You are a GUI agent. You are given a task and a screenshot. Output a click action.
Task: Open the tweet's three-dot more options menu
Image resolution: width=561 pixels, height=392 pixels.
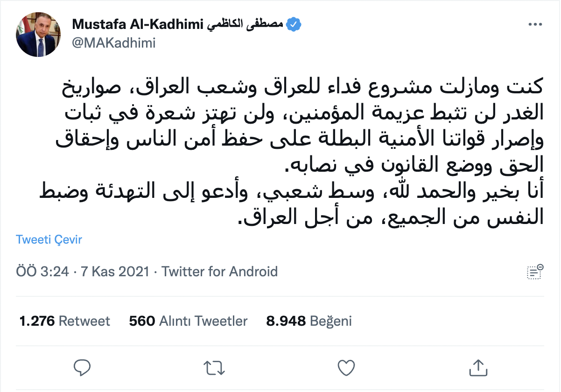(535, 24)
